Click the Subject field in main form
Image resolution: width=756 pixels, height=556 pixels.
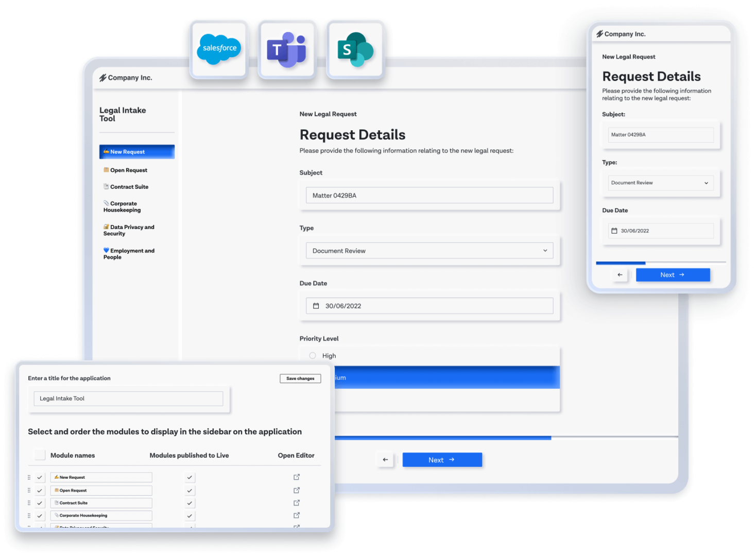tap(429, 195)
